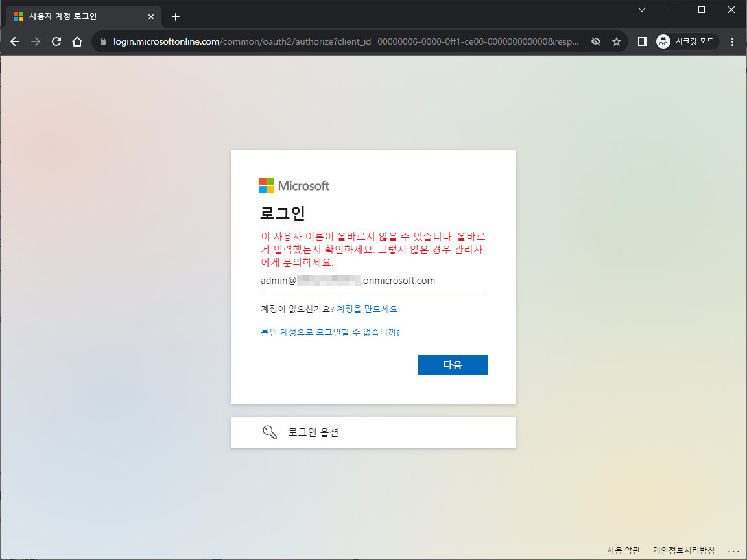Click the footer ellipsis more options

coord(733,550)
